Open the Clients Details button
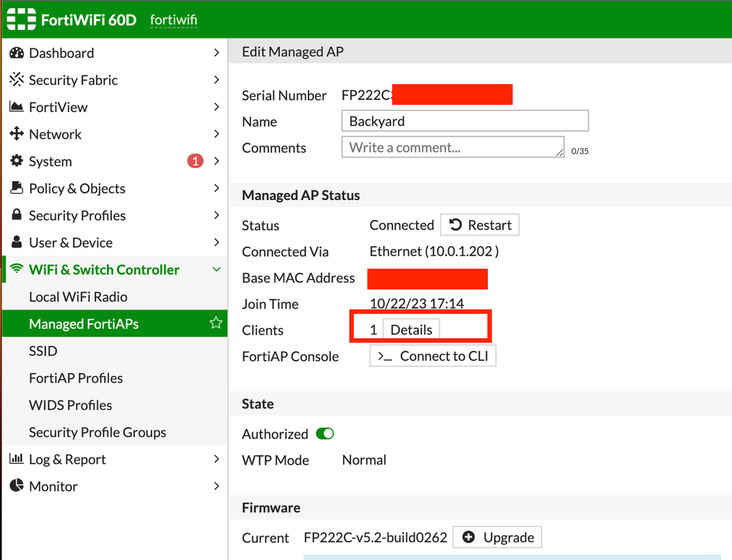 411,330
